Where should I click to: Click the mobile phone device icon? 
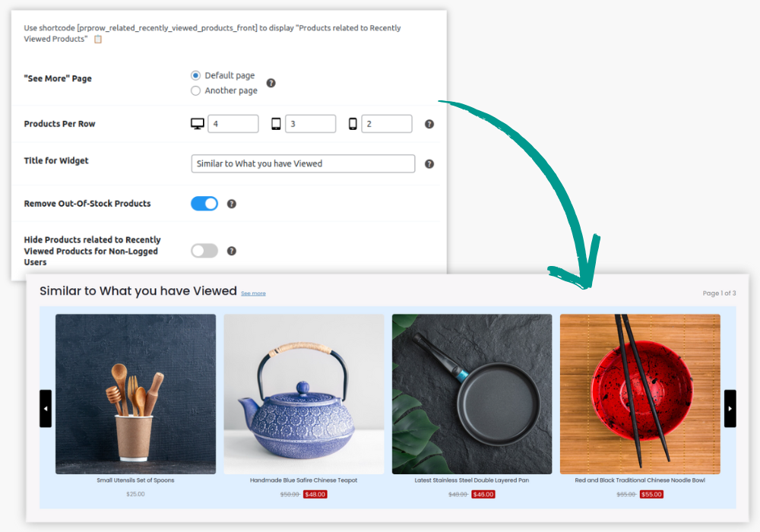point(353,124)
